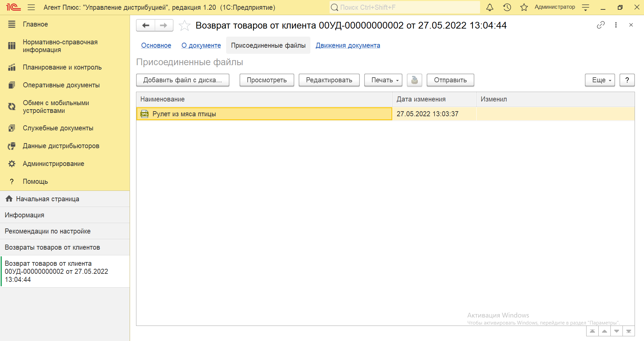Move one row up with up arrow

604,331
